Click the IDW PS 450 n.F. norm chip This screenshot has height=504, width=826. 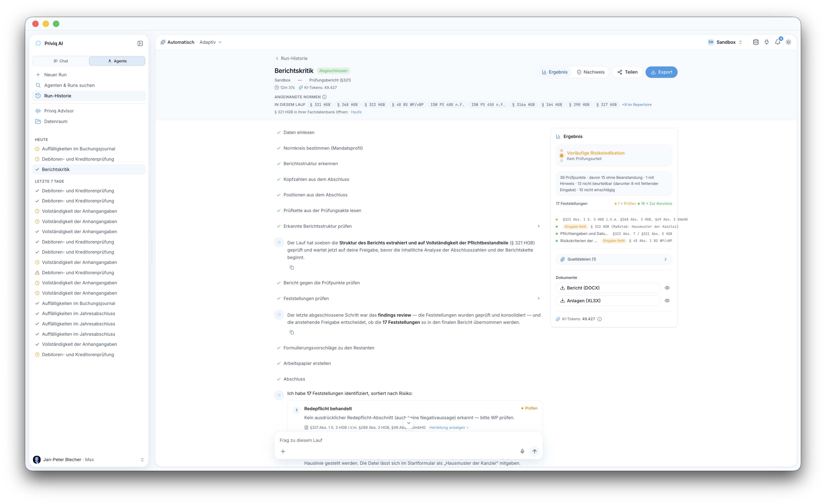[x=488, y=105]
